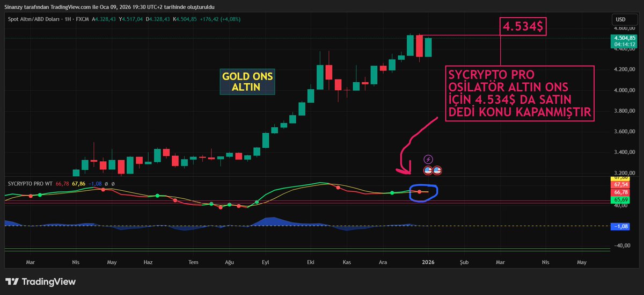Click the right US flag economic event icon
This screenshot has height=295, width=644.
[x=437, y=170]
